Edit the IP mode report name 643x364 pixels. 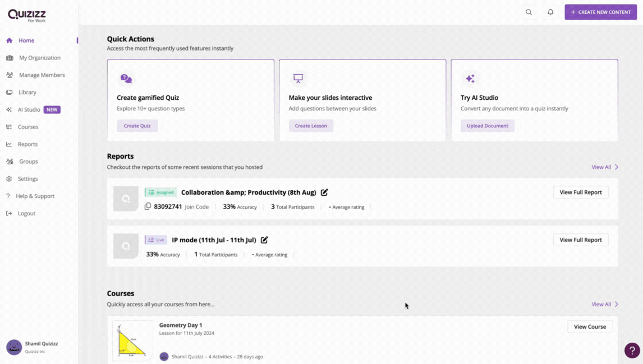(264, 240)
